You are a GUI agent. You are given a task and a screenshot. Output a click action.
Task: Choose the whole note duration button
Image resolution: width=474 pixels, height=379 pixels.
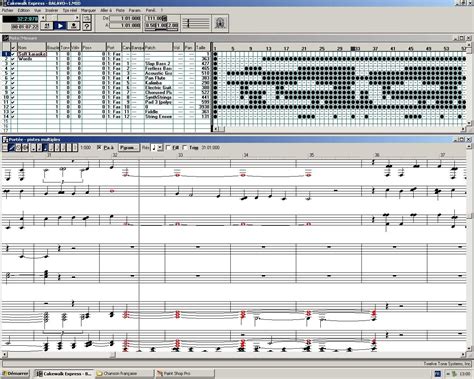coord(33,147)
